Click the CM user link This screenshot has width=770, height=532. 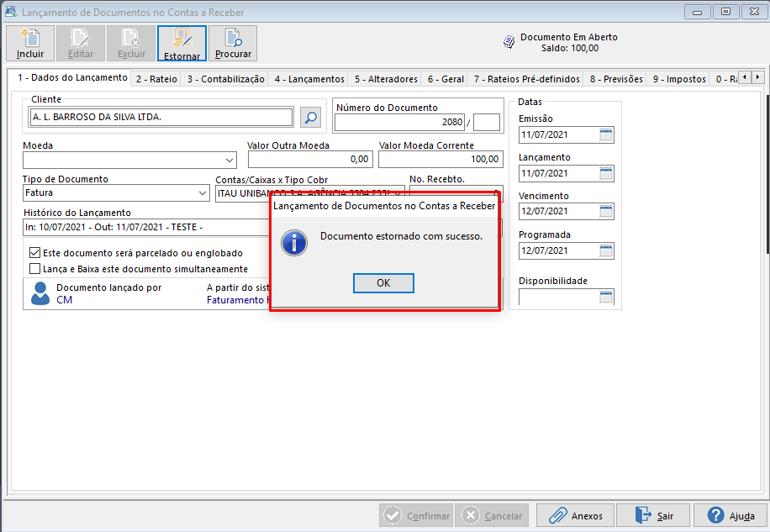click(x=65, y=300)
